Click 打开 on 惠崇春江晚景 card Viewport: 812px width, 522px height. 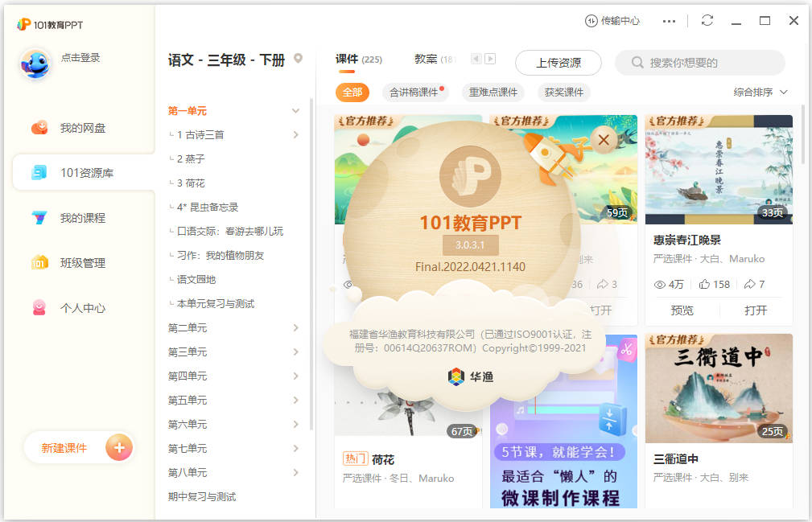(x=756, y=310)
